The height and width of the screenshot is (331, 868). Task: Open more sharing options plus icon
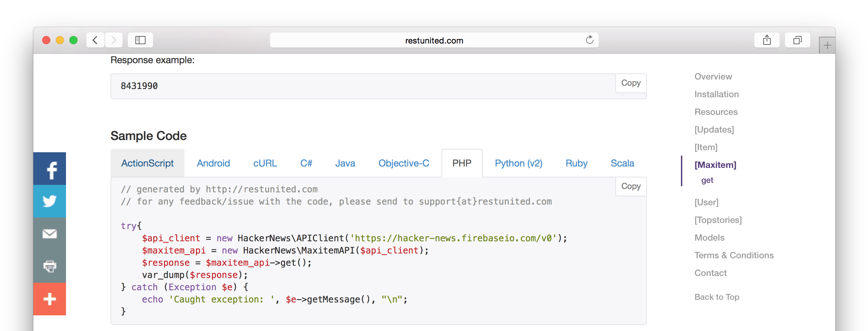coord(50,299)
